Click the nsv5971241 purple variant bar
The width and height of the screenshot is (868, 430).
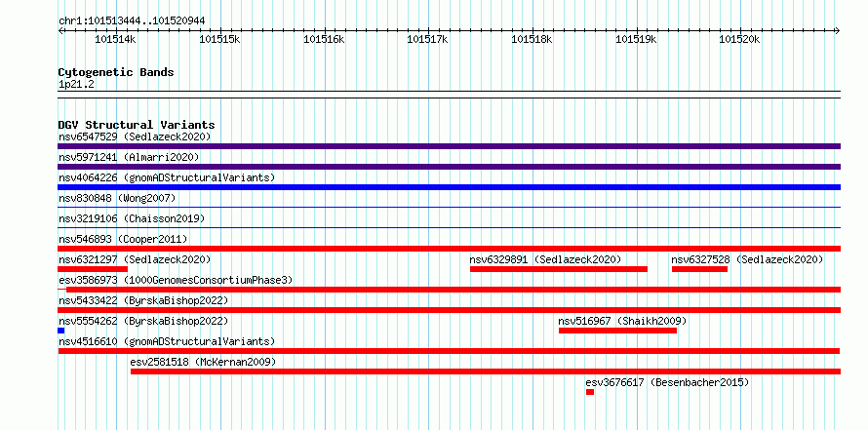point(449,167)
